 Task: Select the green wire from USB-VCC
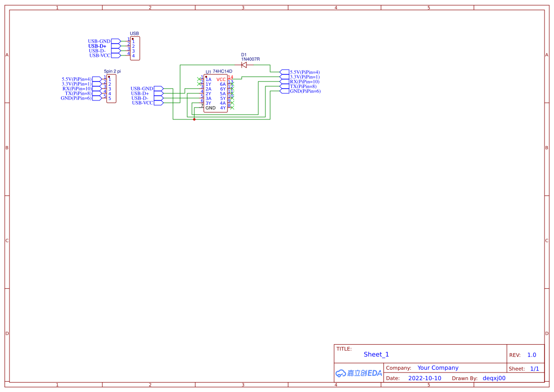(171, 102)
